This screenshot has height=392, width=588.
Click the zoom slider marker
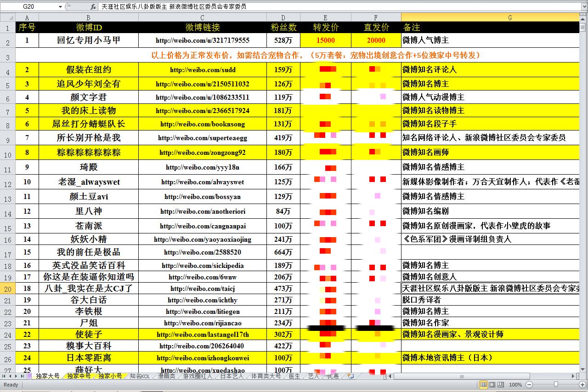coord(556,384)
